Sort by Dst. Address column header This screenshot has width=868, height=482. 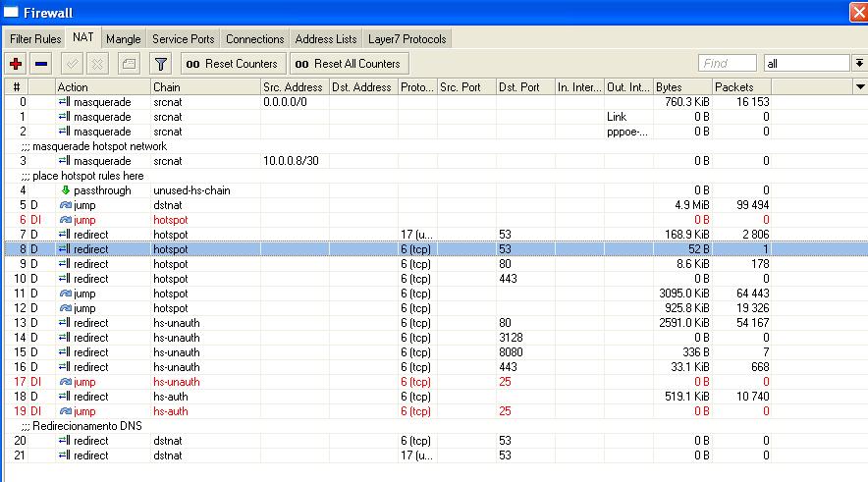click(363, 87)
